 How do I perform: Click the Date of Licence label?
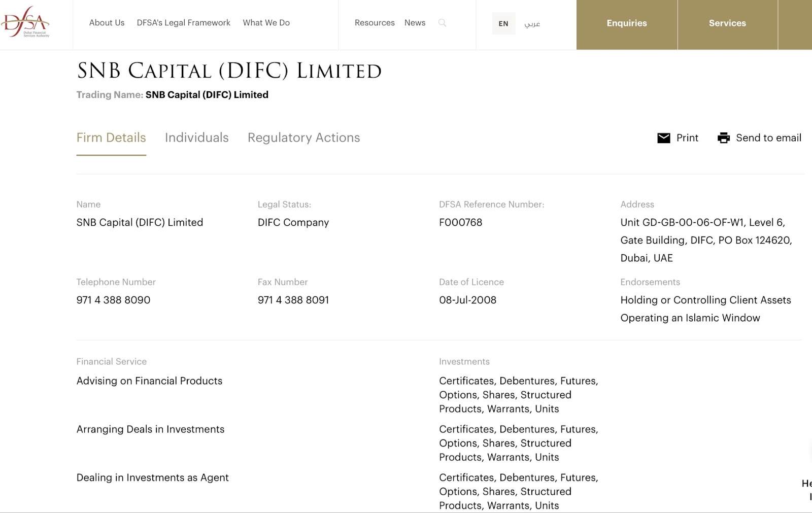pyautogui.click(x=471, y=282)
